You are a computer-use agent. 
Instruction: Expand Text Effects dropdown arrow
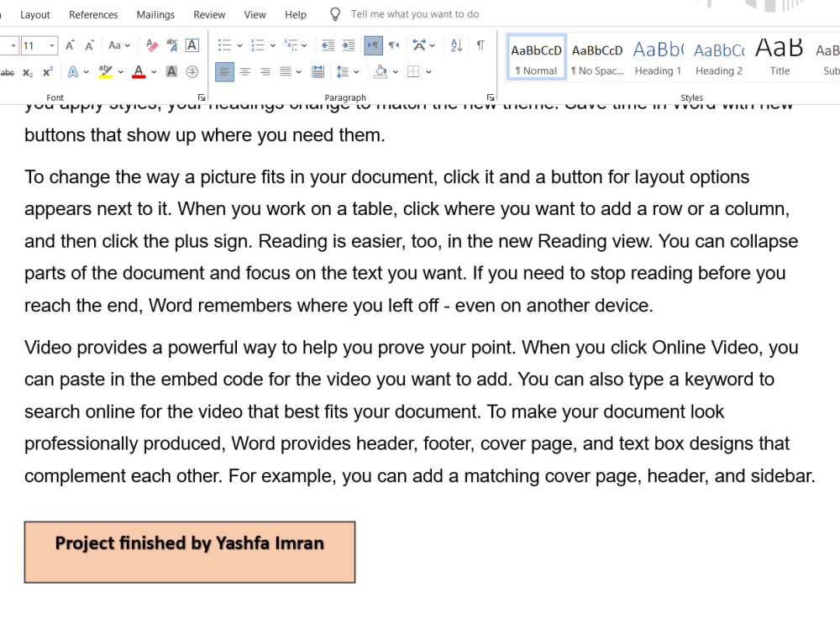click(x=86, y=71)
